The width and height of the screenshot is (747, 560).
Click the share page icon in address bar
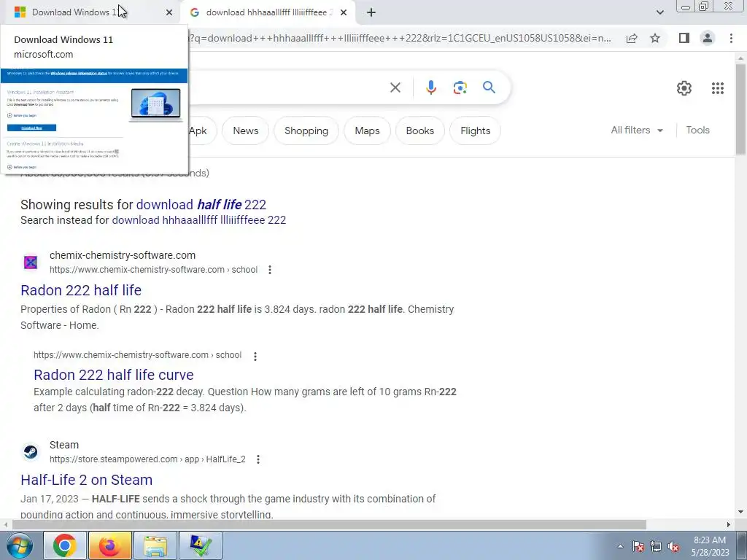tap(632, 38)
